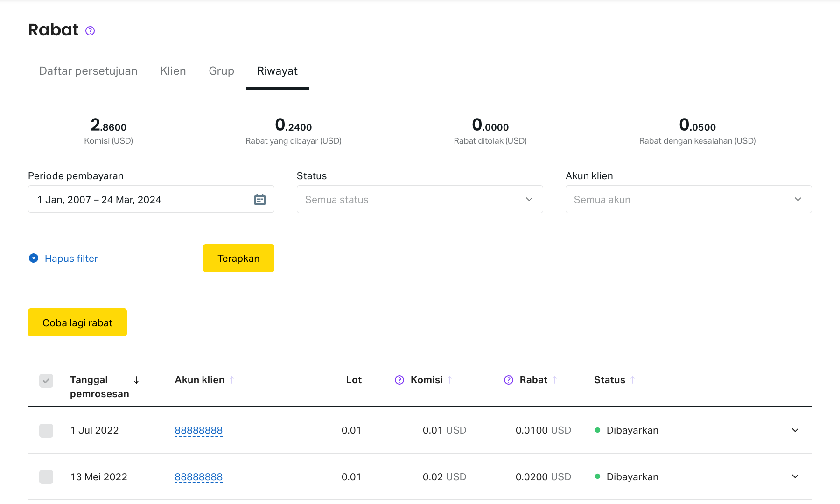Sort Status column using arrow icon

[x=633, y=380]
